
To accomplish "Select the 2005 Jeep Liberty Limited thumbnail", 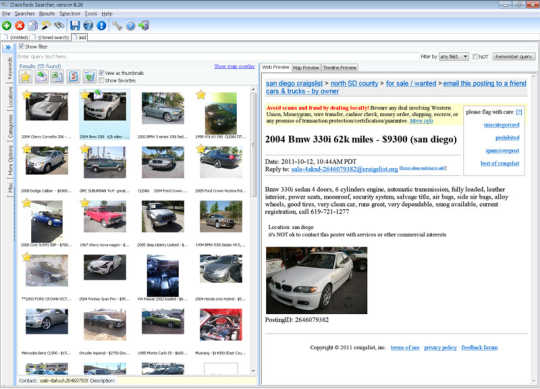I will pos(163,217).
